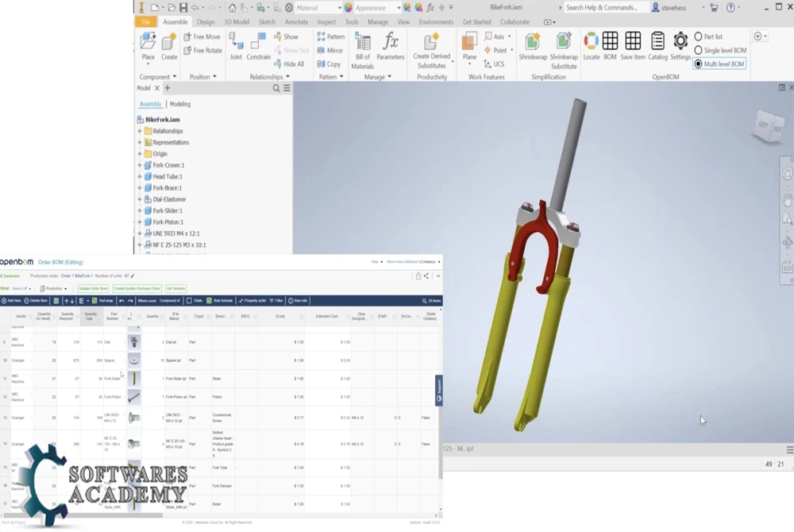Open the Production dropdown in OpenBOM

coord(53,288)
